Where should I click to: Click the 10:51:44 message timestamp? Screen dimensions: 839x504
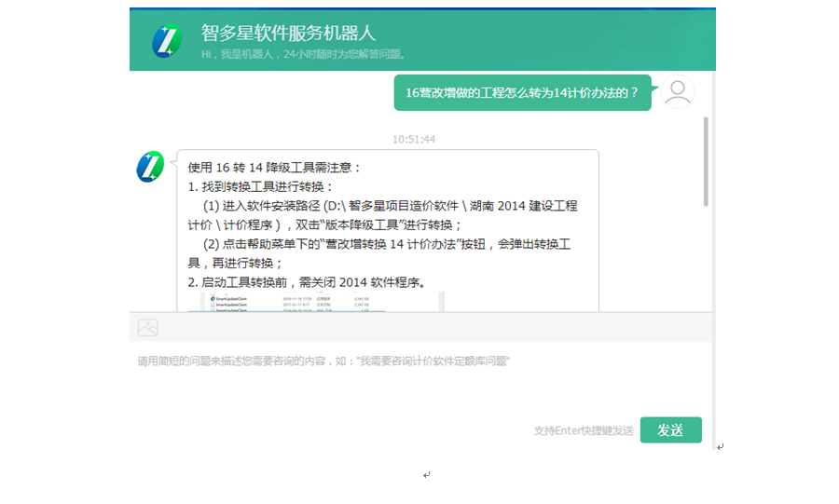coord(413,140)
